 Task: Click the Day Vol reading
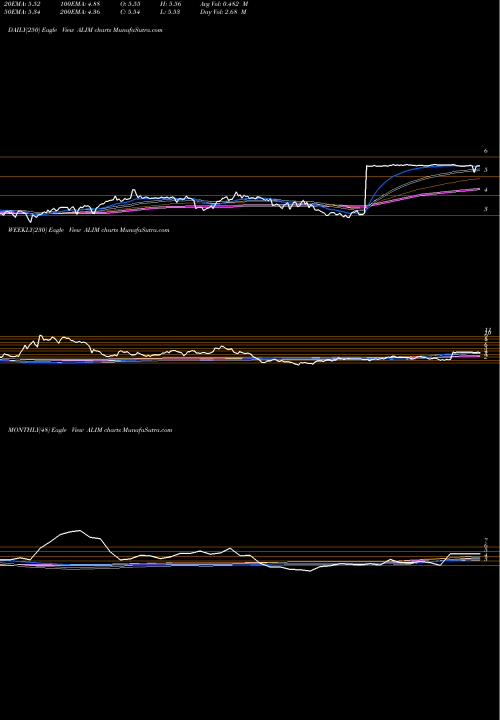[x=223, y=12]
